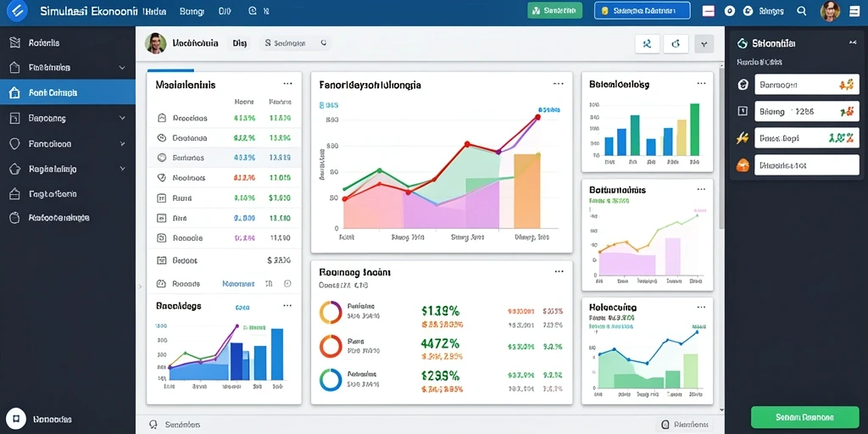Viewport: 868px width, 434px height.
Task: Open three-dot menu on top-right bar chart card
Action: 701,84
